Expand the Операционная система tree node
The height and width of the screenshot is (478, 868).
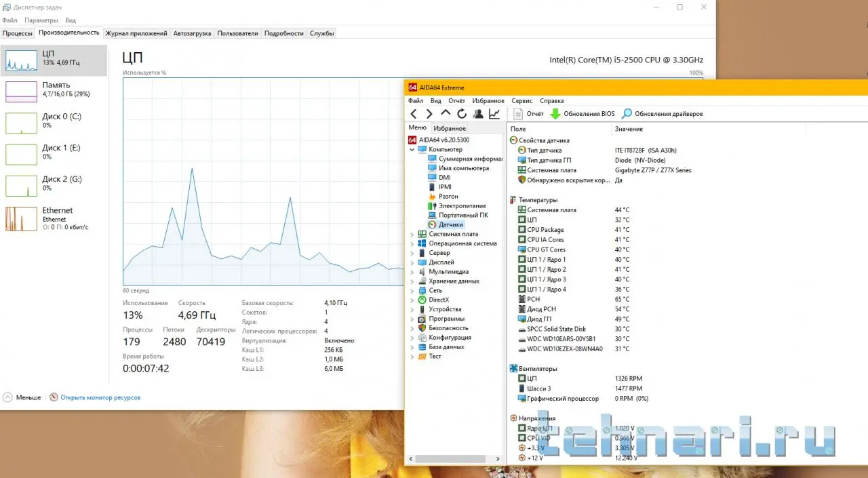coord(412,243)
